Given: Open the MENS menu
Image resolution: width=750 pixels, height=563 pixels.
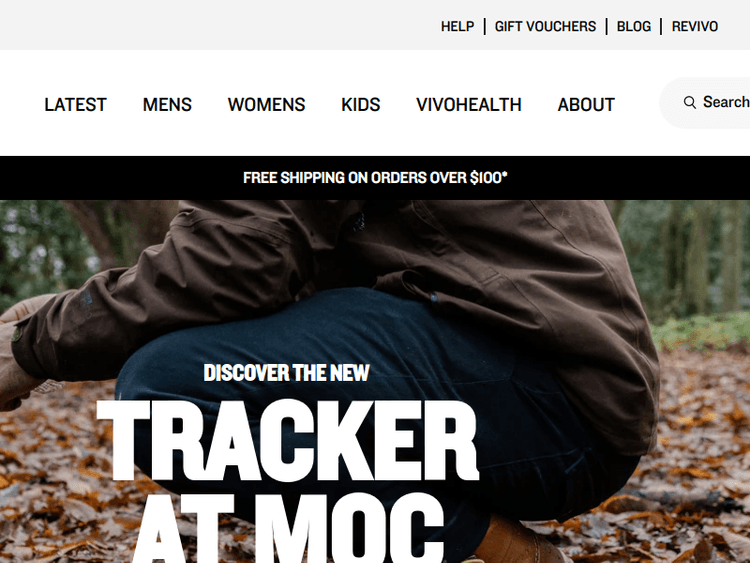Looking at the screenshot, I should [167, 105].
